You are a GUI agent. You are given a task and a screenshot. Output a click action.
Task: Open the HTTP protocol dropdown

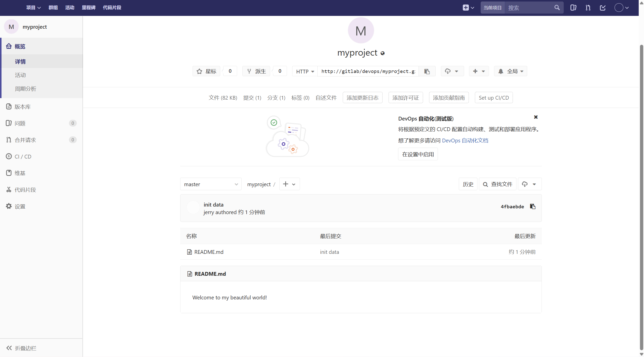[x=305, y=71]
